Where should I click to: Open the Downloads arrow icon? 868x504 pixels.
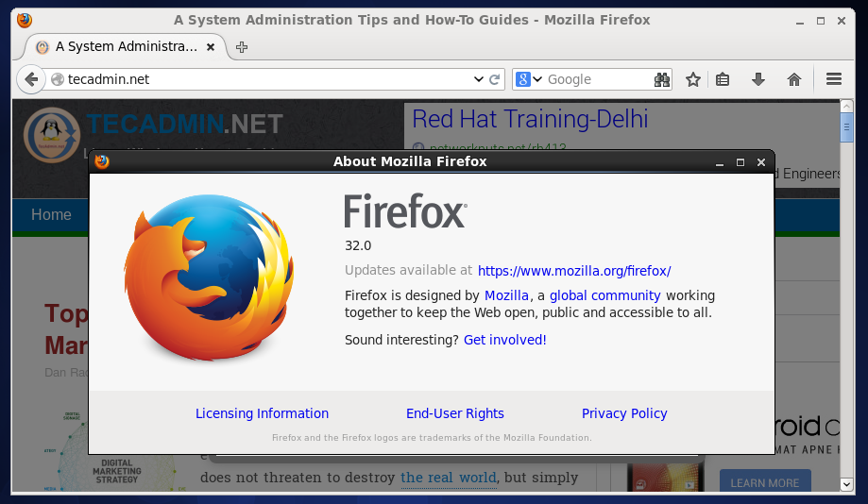pyautogui.click(x=758, y=79)
